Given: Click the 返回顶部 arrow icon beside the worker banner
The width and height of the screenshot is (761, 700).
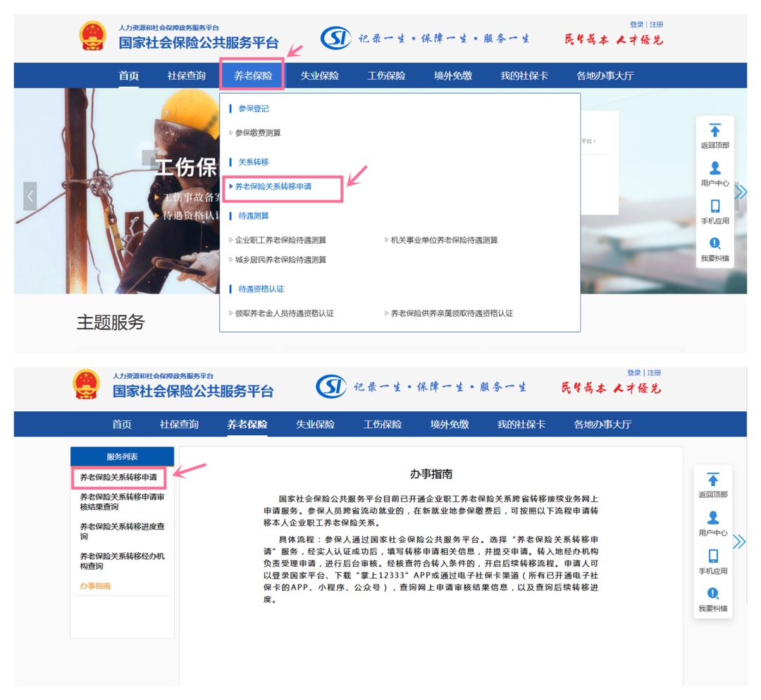Looking at the screenshot, I should pos(714,131).
